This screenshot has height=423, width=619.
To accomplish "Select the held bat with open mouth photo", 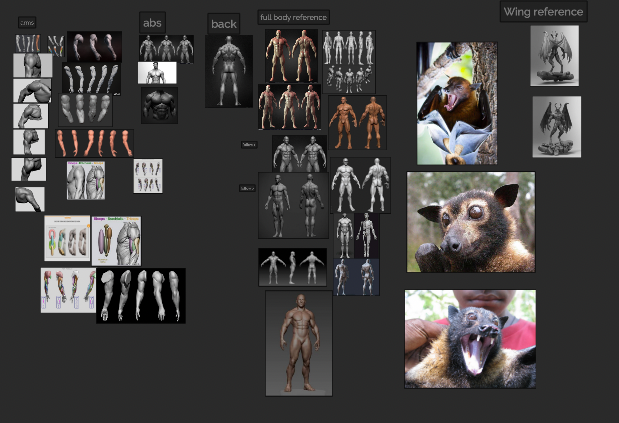I will [470, 339].
